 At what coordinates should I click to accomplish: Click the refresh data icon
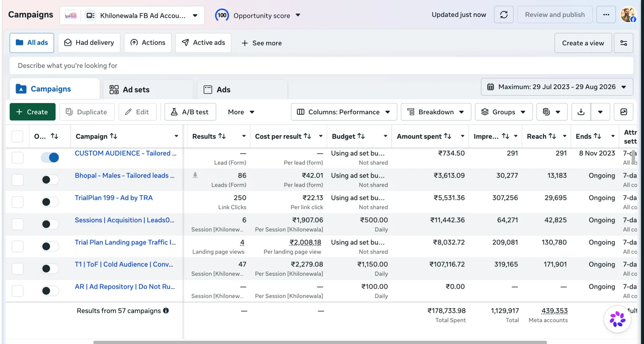tap(504, 15)
